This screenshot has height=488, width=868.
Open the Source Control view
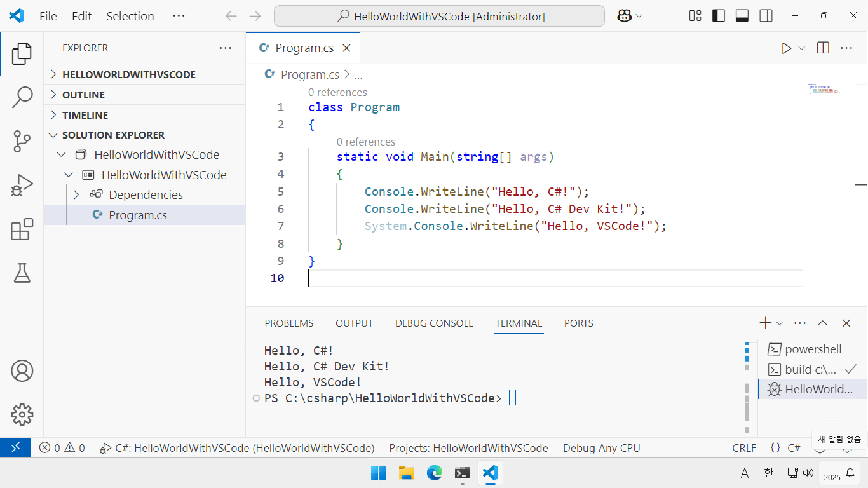pos(22,141)
